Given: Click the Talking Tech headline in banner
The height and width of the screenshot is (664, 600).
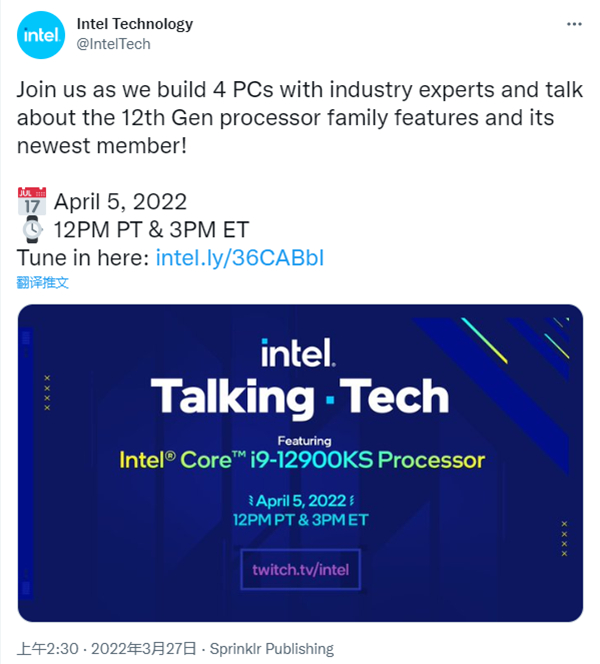Looking at the screenshot, I should click(x=300, y=397).
